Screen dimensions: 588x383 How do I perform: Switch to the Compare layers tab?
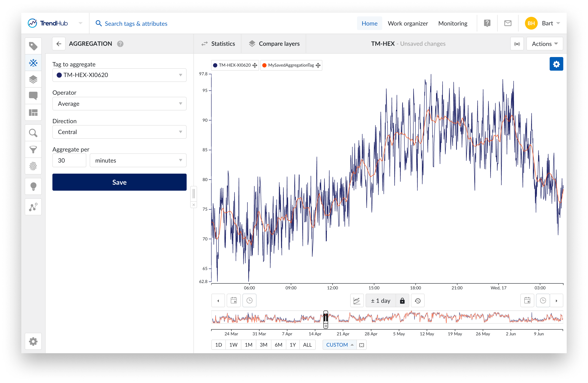coord(274,44)
